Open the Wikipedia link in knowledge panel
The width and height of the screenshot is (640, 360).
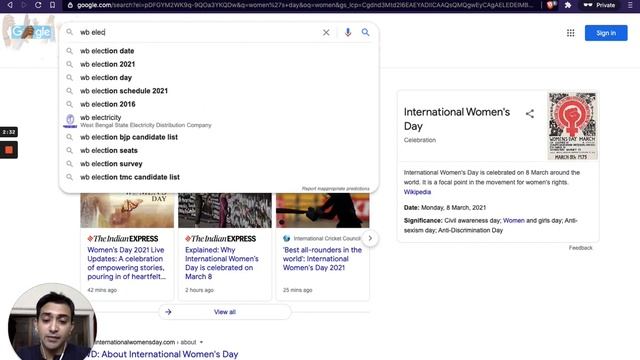417,192
